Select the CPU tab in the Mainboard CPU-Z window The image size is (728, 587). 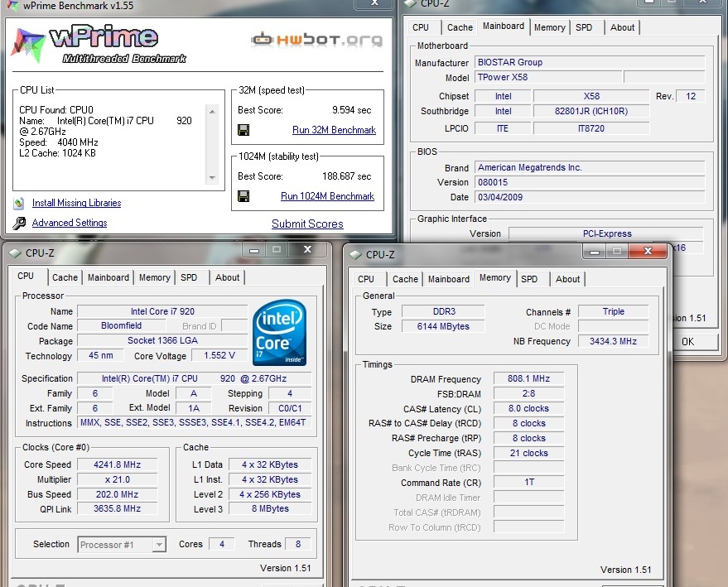421,27
